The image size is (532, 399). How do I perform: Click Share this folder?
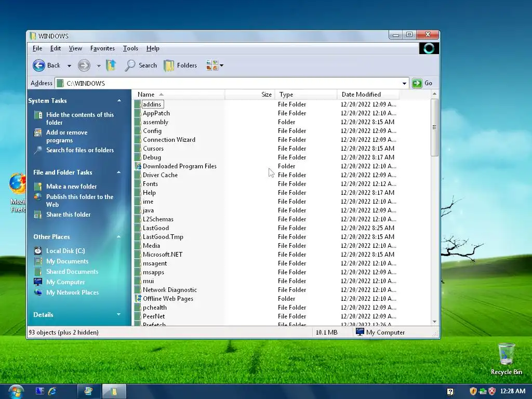68,215
